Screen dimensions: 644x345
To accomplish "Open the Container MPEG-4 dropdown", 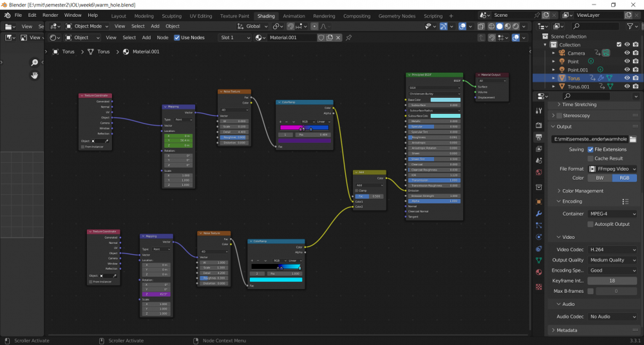I will click(612, 214).
